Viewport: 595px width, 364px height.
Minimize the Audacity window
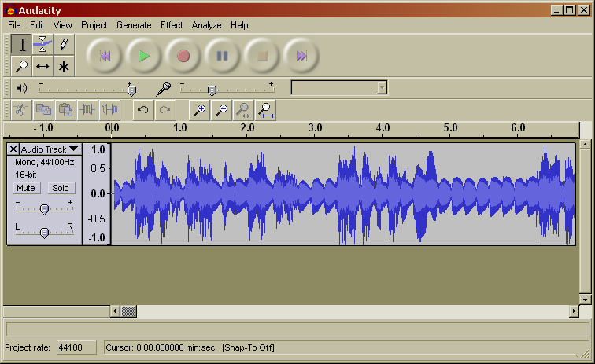coord(556,10)
